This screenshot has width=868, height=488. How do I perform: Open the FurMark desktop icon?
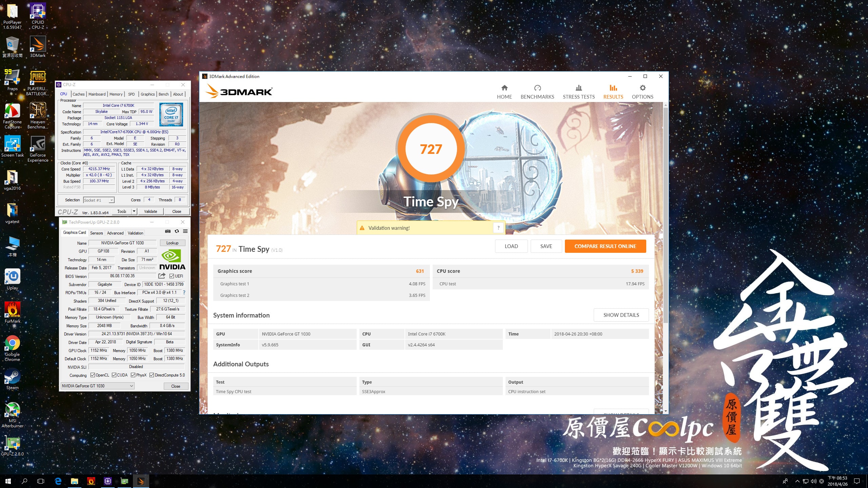tap(13, 312)
